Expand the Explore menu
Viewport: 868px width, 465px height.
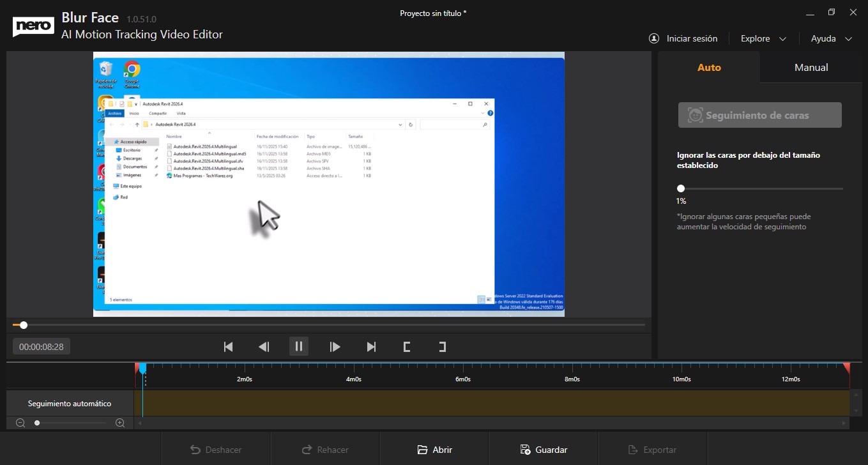pyautogui.click(x=763, y=38)
